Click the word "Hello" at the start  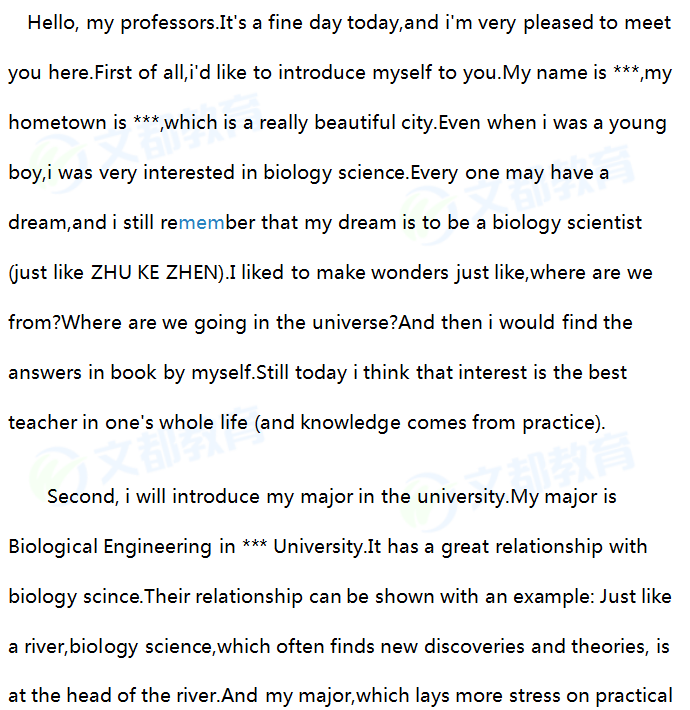51,23
